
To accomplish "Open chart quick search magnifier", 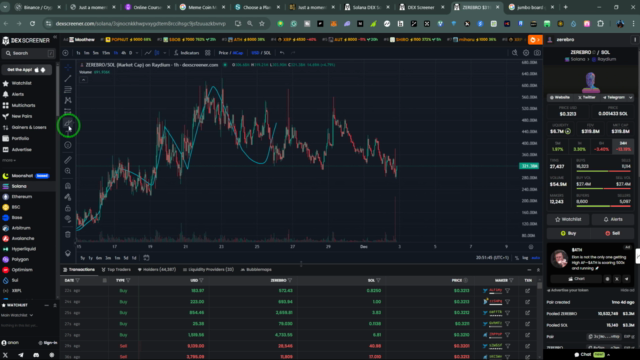I will tap(515, 53).
